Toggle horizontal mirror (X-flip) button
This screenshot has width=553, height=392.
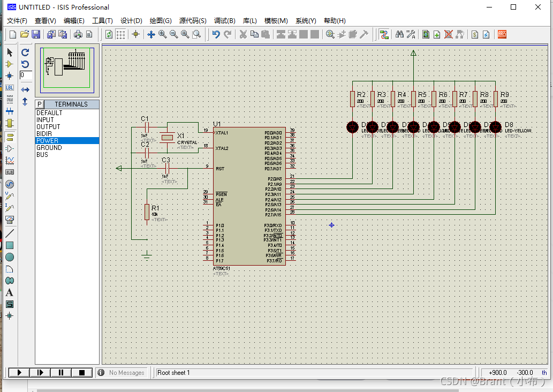click(x=25, y=89)
